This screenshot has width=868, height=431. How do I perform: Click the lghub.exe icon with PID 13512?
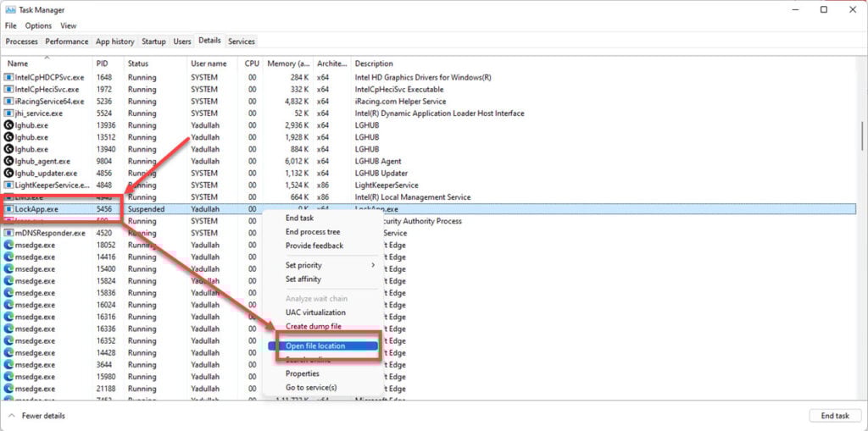(8, 137)
